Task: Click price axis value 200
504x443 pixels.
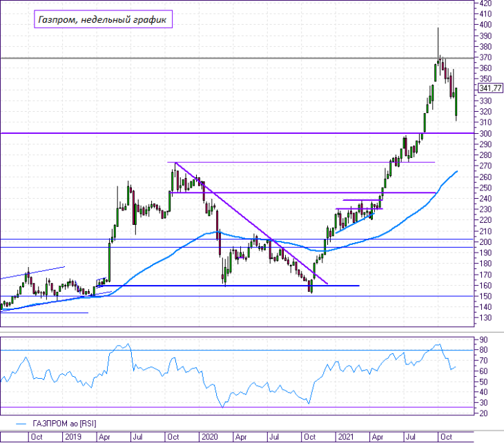Action: coord(485,242)
